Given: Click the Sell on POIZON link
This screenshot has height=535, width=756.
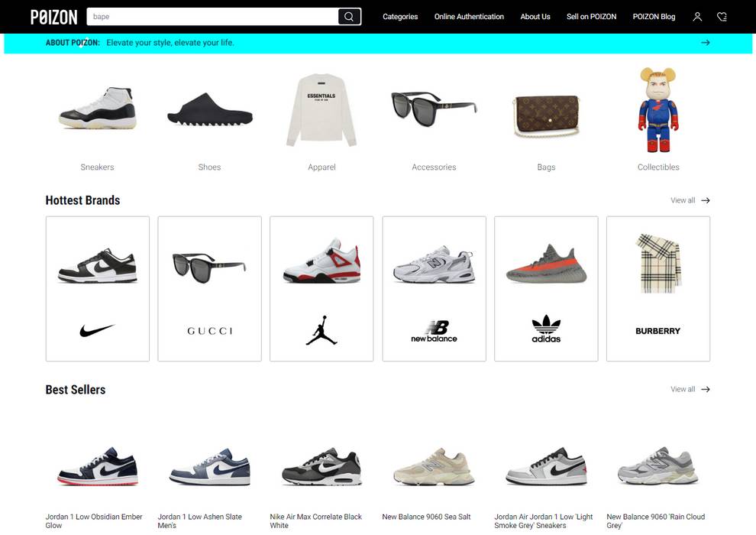Looking at the screenshot, I should [x=591, y=17].
